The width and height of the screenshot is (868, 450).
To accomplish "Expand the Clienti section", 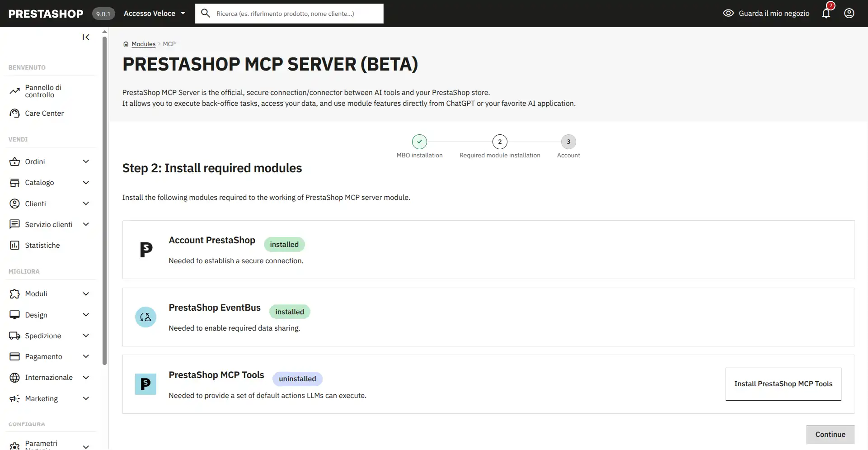I will point(35,204).
